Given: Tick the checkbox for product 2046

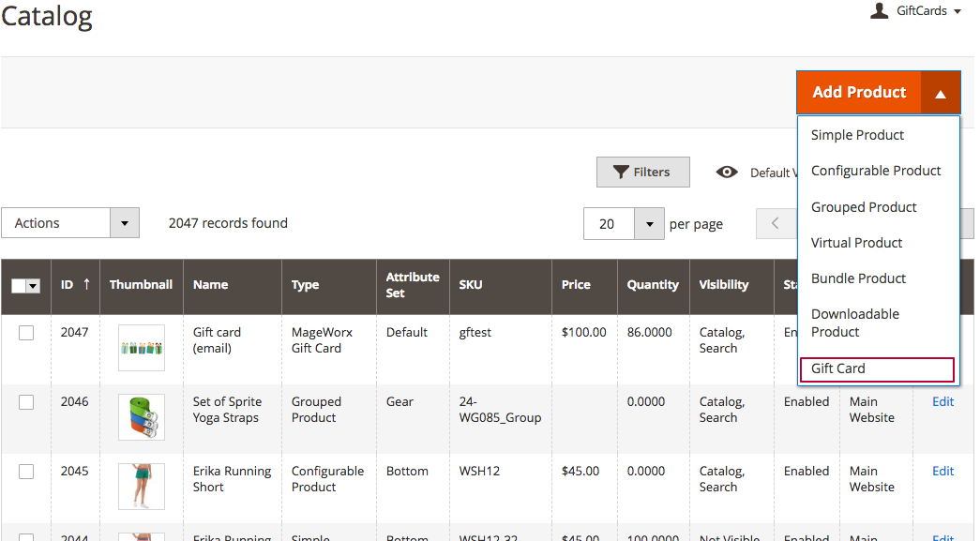Looking at the screenshot, I should tap(26, 402).
